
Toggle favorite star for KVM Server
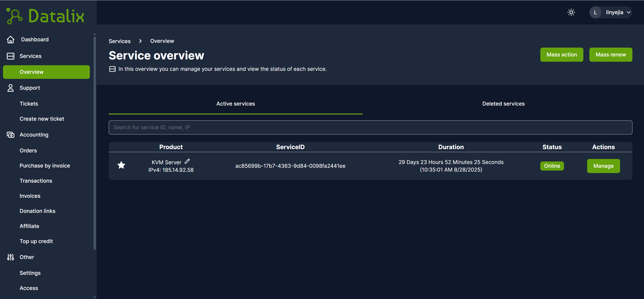point(121,165)
